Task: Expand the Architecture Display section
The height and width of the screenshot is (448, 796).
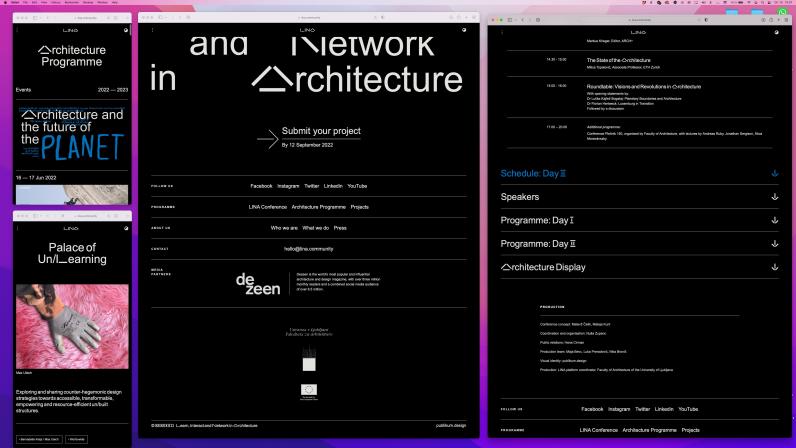Action: (639, 267)
